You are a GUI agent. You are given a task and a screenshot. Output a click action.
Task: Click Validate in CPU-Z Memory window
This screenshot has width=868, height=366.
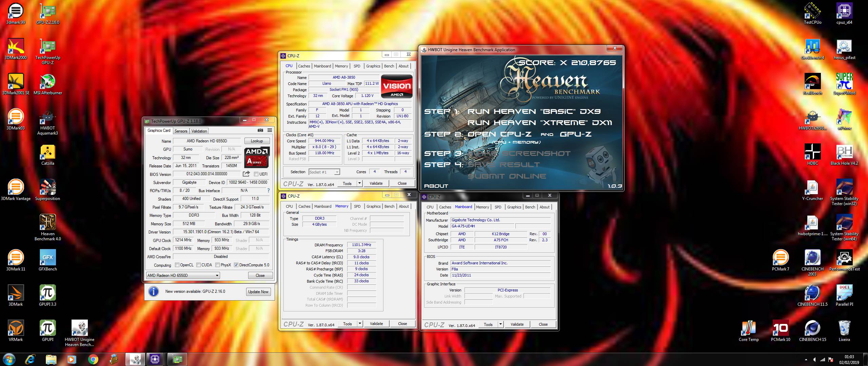pyautogui.click(x=376, y=324)
